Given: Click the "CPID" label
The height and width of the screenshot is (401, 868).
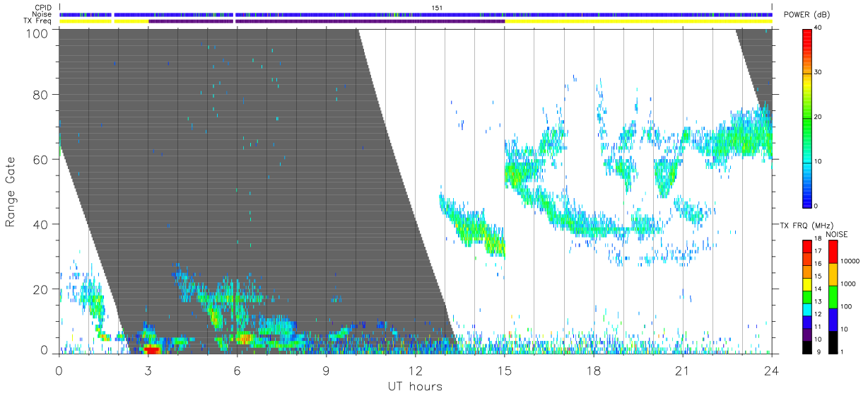Looking at the screenshot, I should click(x=43, y=8).
